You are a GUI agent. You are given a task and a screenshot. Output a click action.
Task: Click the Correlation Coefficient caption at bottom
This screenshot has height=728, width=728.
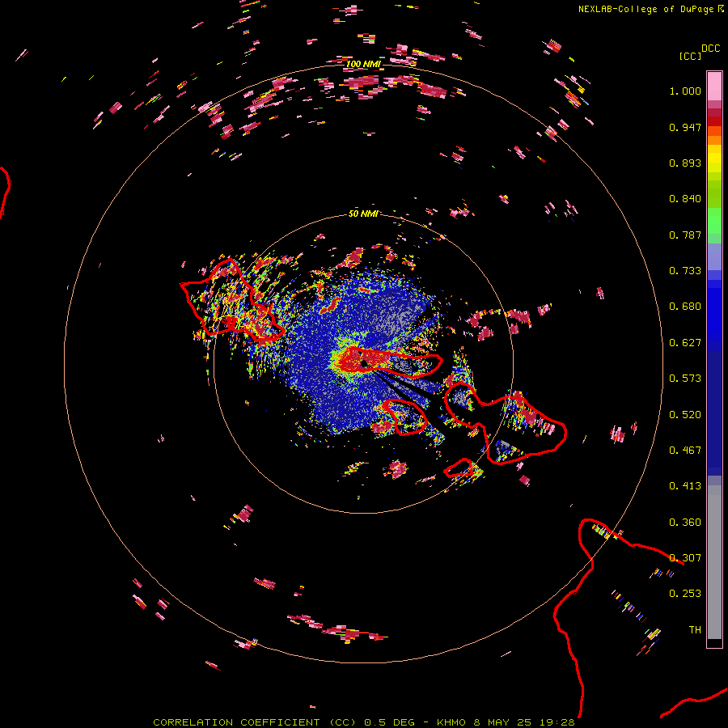pyautogui.click(x=364, y=722)
